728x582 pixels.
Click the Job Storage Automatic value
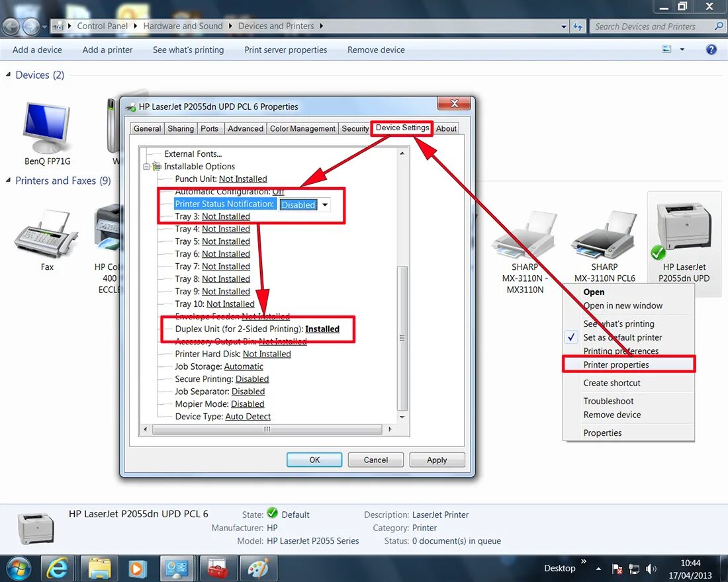click(244, 366)
